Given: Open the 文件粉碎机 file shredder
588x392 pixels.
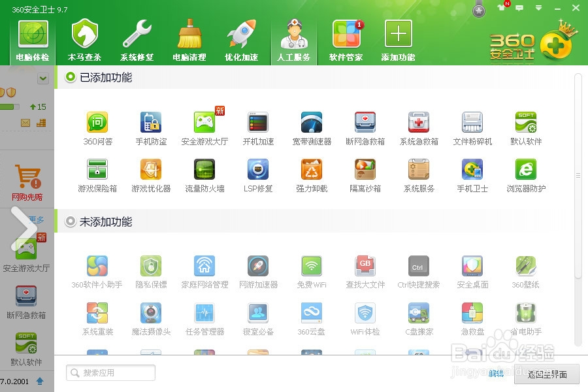Looking at the screenshot, I should point(472,129).
